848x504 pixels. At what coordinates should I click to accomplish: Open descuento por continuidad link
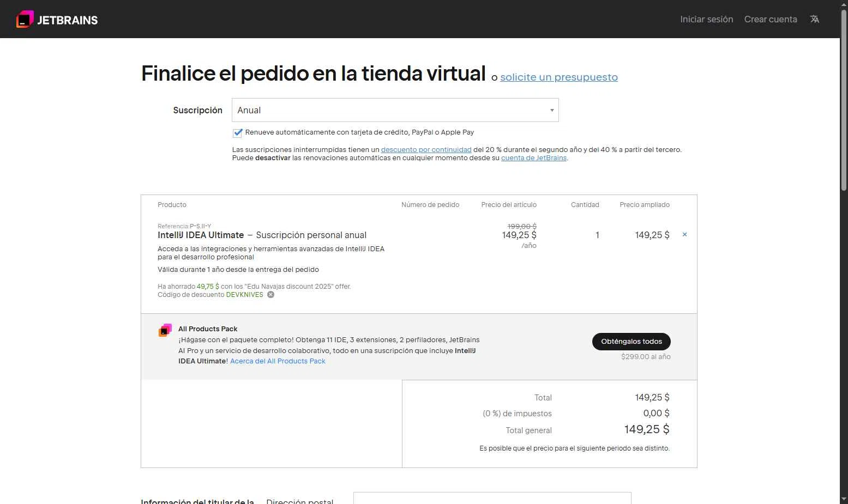(x=426, y=149)
